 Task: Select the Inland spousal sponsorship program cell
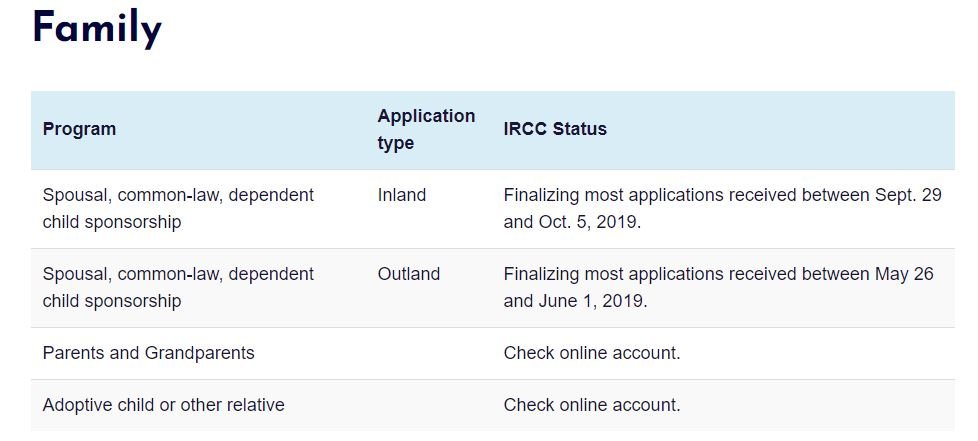tap(178, 208)
